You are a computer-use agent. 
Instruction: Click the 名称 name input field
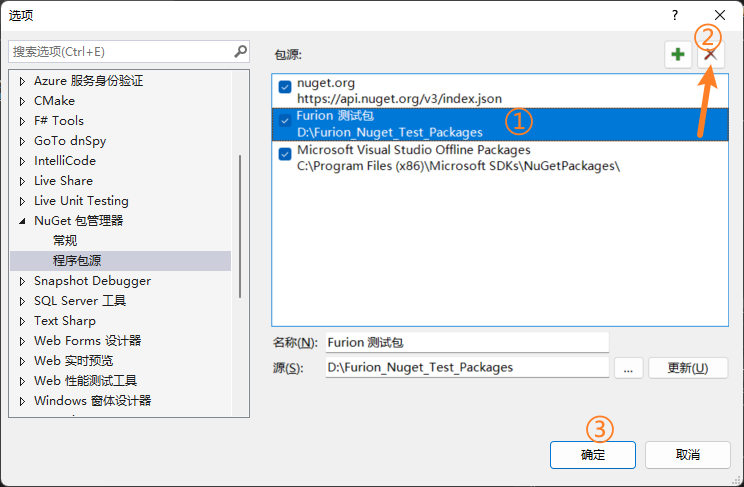[467, 342]
